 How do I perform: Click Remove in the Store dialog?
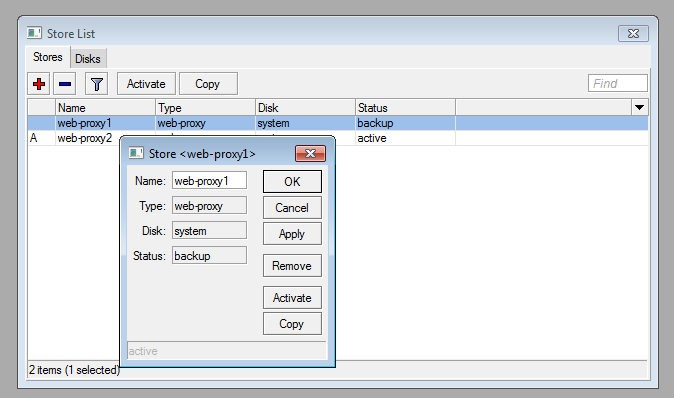click(292, 266)
